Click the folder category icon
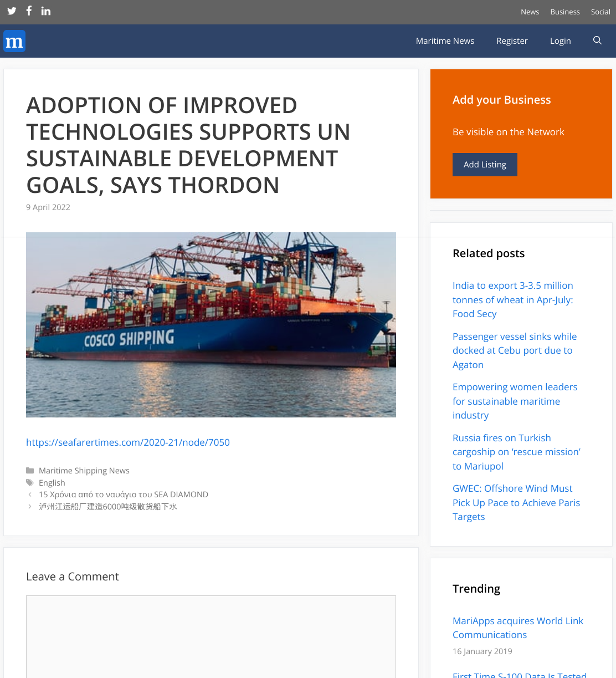 30,471
